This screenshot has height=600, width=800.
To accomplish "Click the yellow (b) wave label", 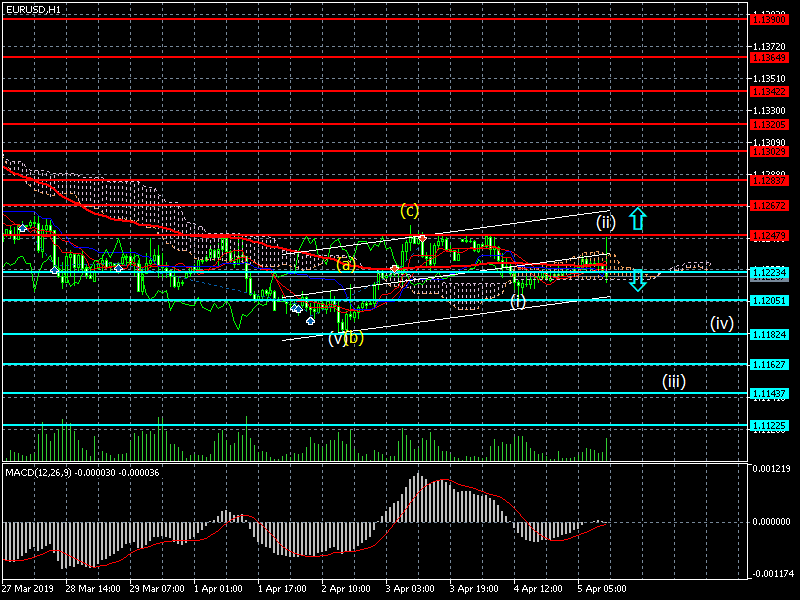I will 355,337.
